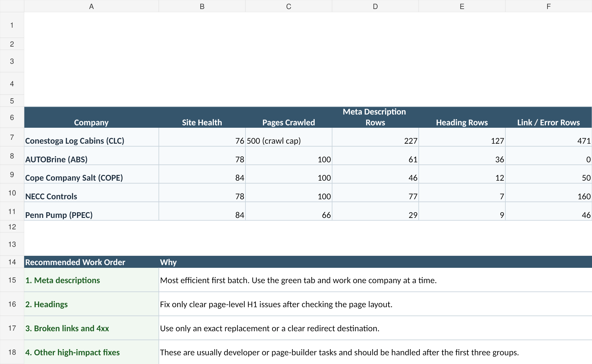Select the 2. Headings cell
Viewport: 592px width, 364px height.
[x=91, y=304]
